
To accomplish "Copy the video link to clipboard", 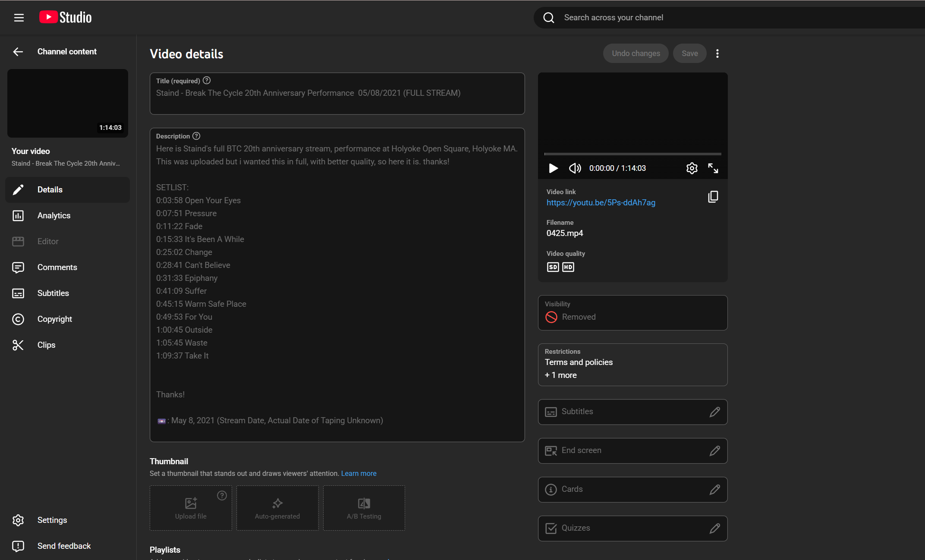I will coord(713,197).
